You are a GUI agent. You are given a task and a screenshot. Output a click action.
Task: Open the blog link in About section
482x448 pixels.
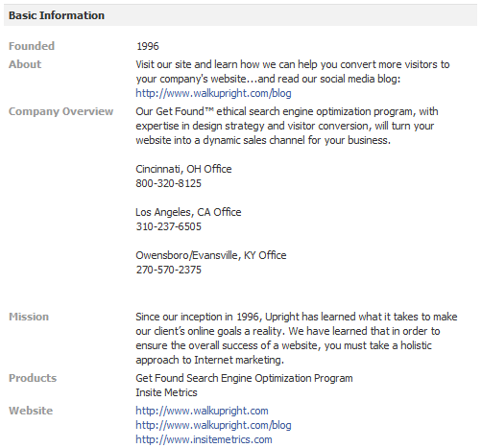(x=213, y=93)
